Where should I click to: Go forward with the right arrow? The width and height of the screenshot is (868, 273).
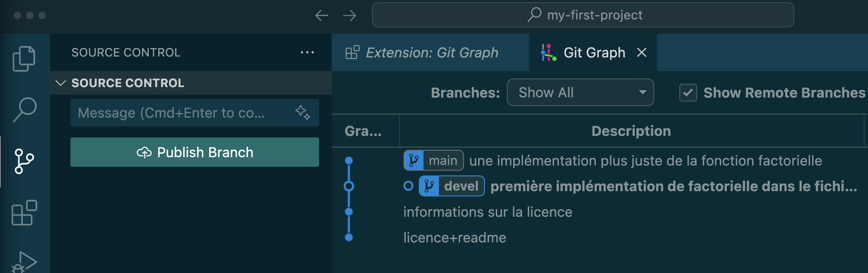coord(349,15)
